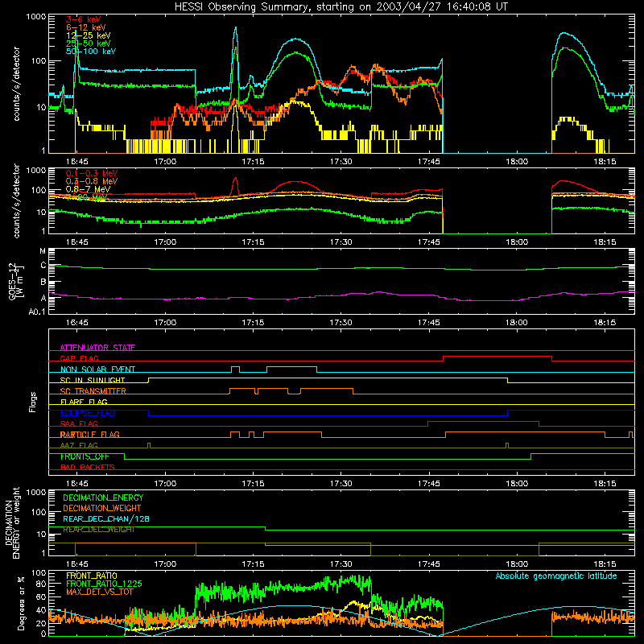Click the DECIMATION ENERGY or weight axis title
Screen dimensions: 644x644
click(x=12, y=522)
